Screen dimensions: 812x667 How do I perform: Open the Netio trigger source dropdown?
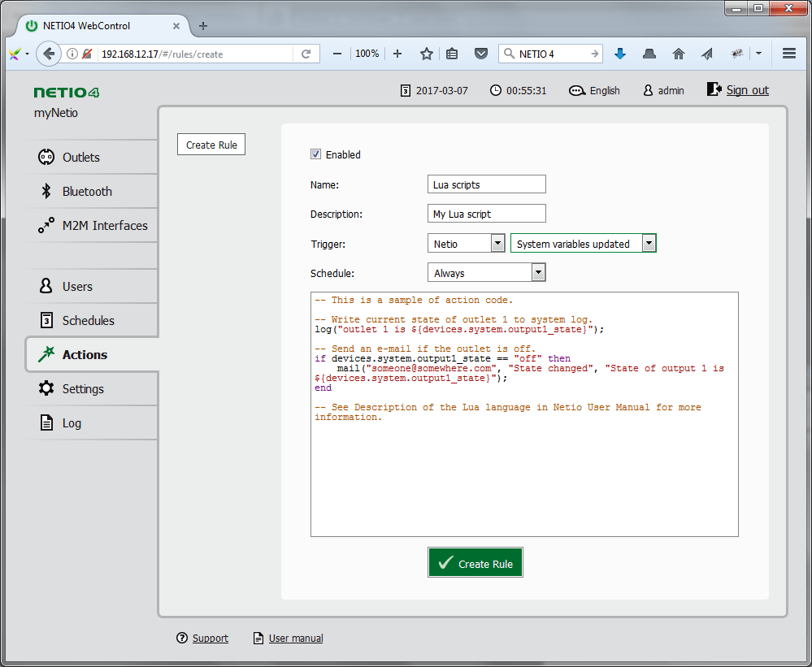(x=466, y=243)
